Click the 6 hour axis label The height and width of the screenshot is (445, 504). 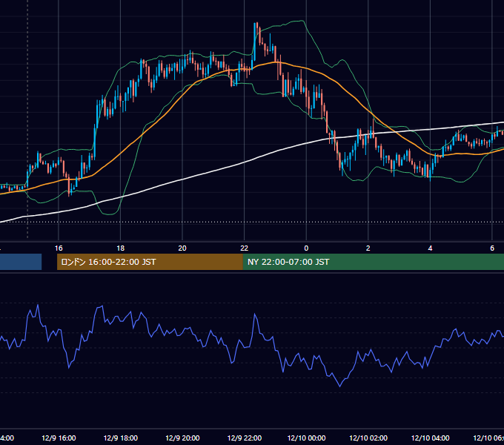(492, 248)
